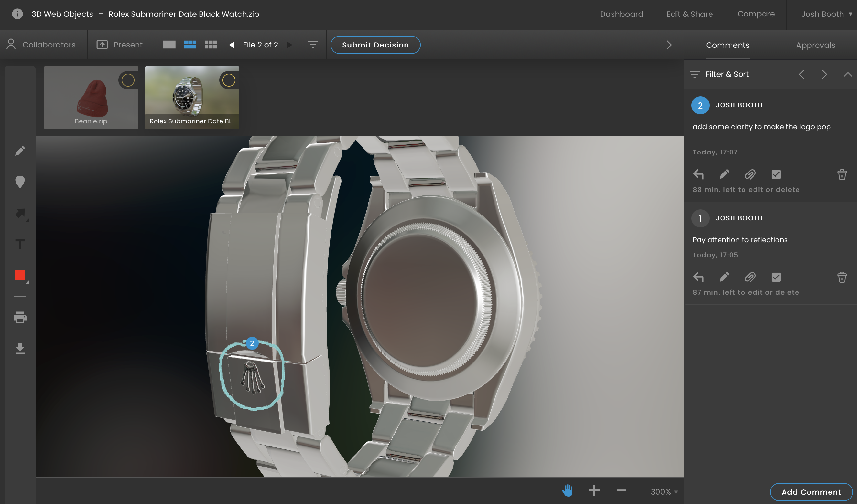857x504 pixels.
Task: Toggle status circle on Beanie.zip thumbnail
Action: 128,80
